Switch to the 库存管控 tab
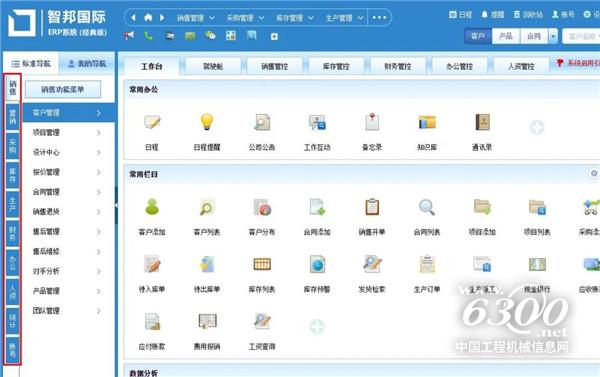Image resolution: width=600 pixels, height=377 pixels. [x=336, y=66]
